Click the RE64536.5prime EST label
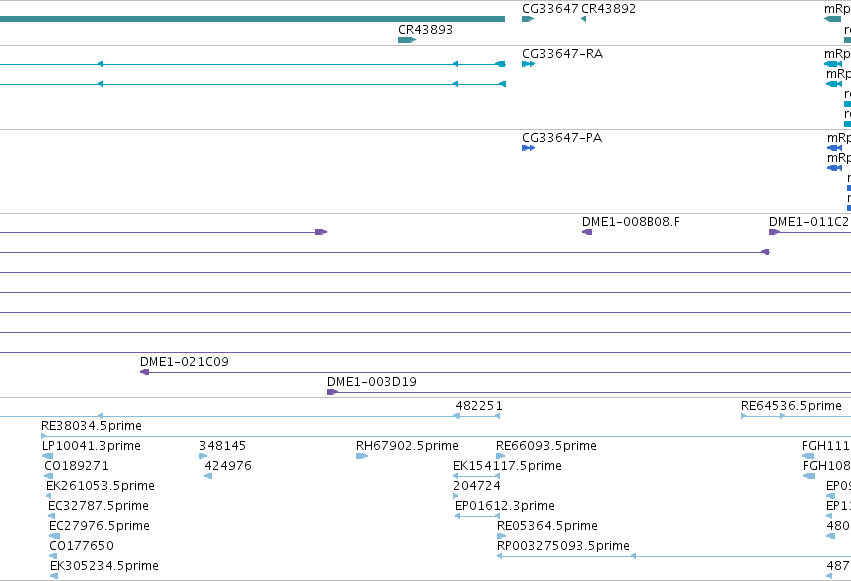 791,406
